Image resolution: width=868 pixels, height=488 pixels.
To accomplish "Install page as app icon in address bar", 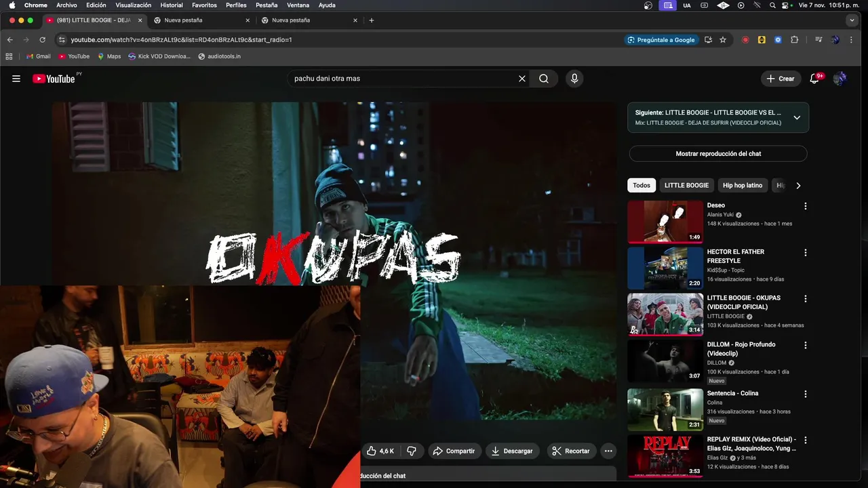I will click(x=708, y=40).
